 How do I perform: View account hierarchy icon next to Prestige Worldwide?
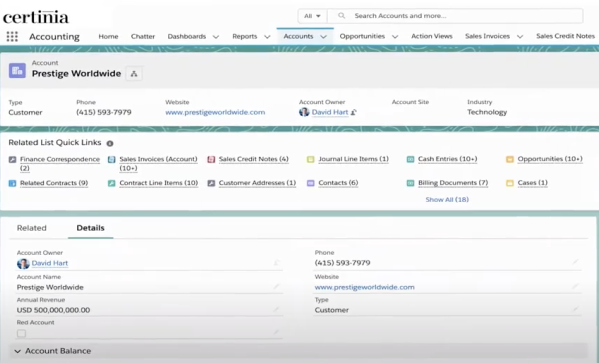pyautogui.click(x=134, y=74)
